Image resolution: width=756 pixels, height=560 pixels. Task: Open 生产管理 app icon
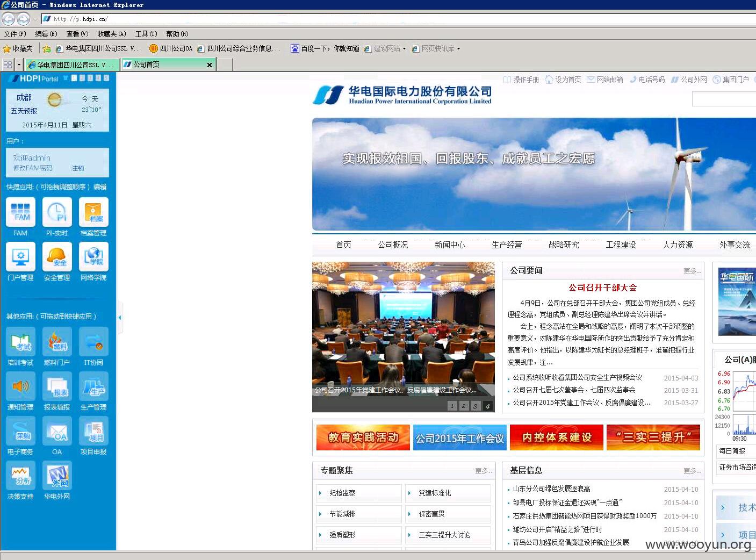pos(93,386)
